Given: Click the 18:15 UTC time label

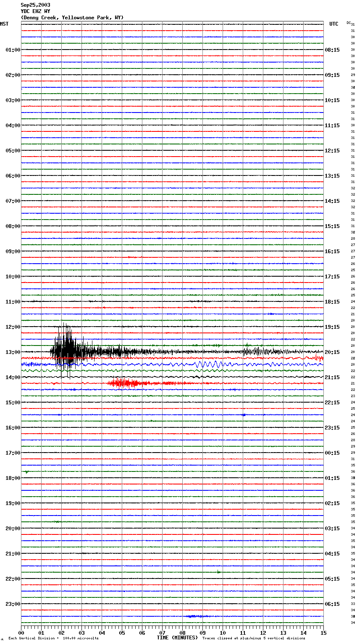Looking at the screenshot, I should point(332,302).
